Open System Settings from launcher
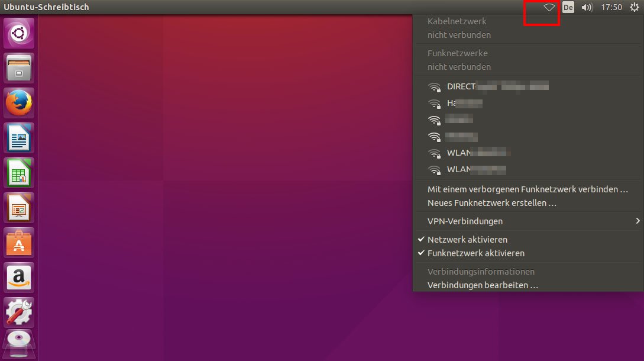The width and height of the screenshot is (644, 361). point(19,312)
